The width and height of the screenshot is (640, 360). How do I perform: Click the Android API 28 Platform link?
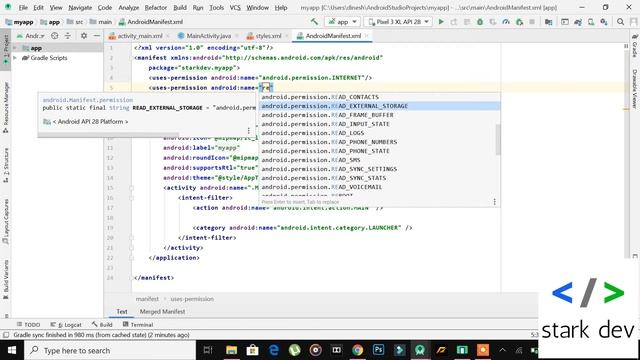tap(90, 122)
